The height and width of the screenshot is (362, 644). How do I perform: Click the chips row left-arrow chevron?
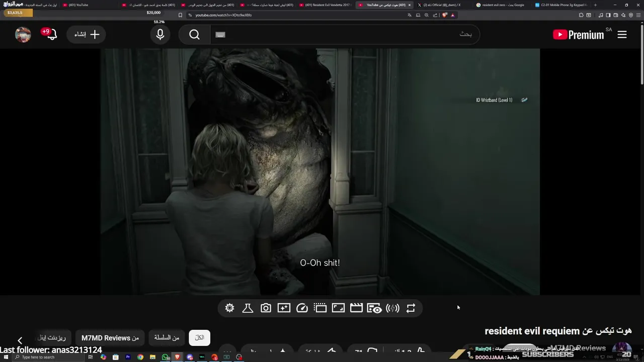click(20, 340)
